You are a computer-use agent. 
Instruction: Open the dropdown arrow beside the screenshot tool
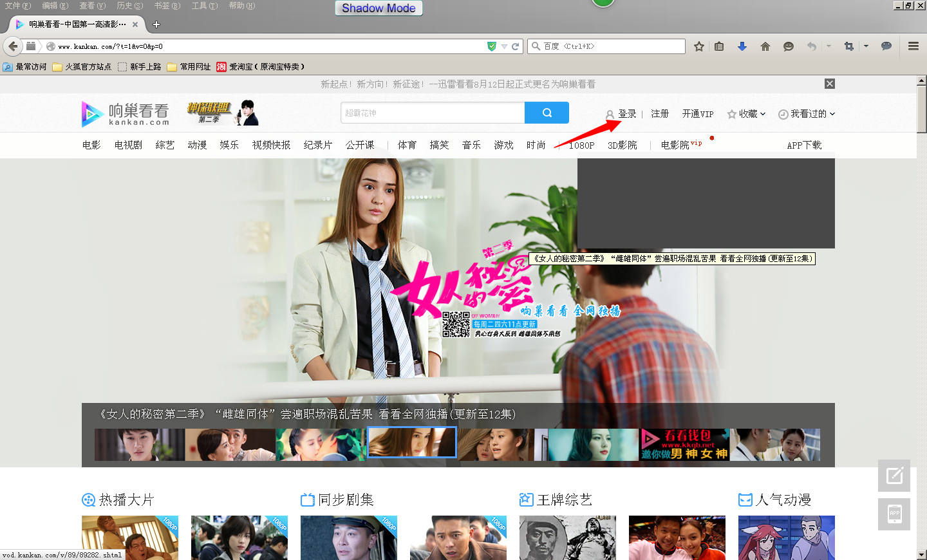point(866,46)
